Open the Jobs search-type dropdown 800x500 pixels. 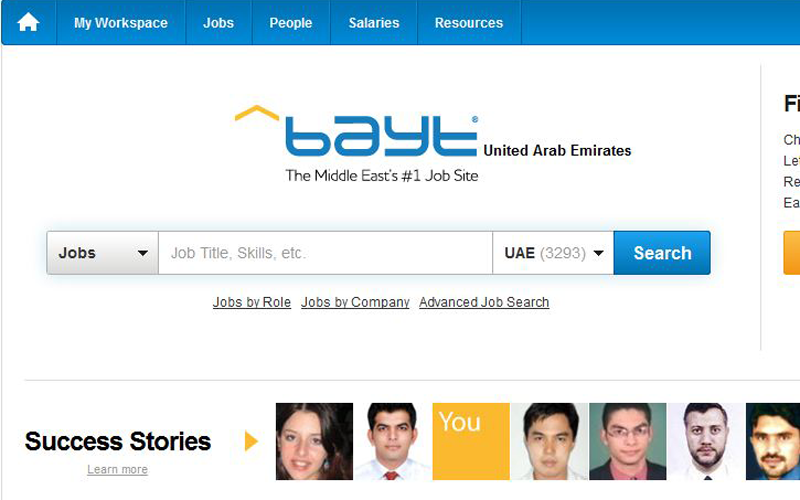coord(103,253)
